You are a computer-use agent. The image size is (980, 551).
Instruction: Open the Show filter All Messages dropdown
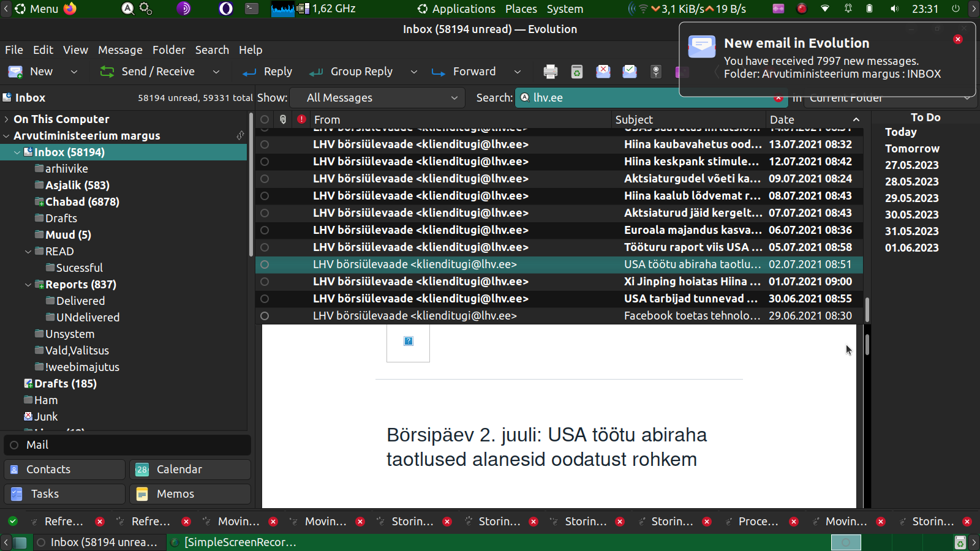pyautogui.click(x=381, y=98)
